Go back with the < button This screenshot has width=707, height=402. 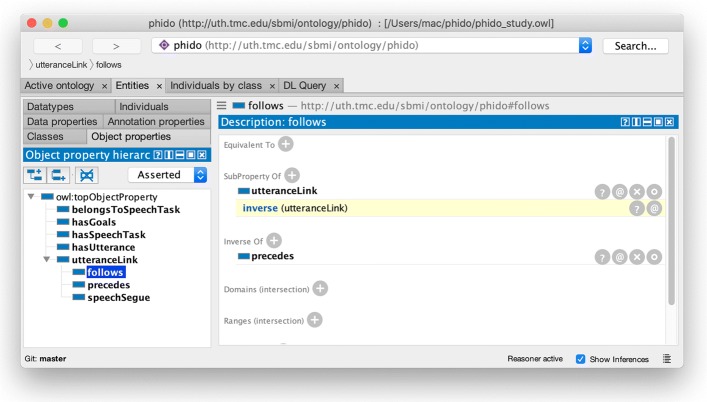(x=58, y=46)
